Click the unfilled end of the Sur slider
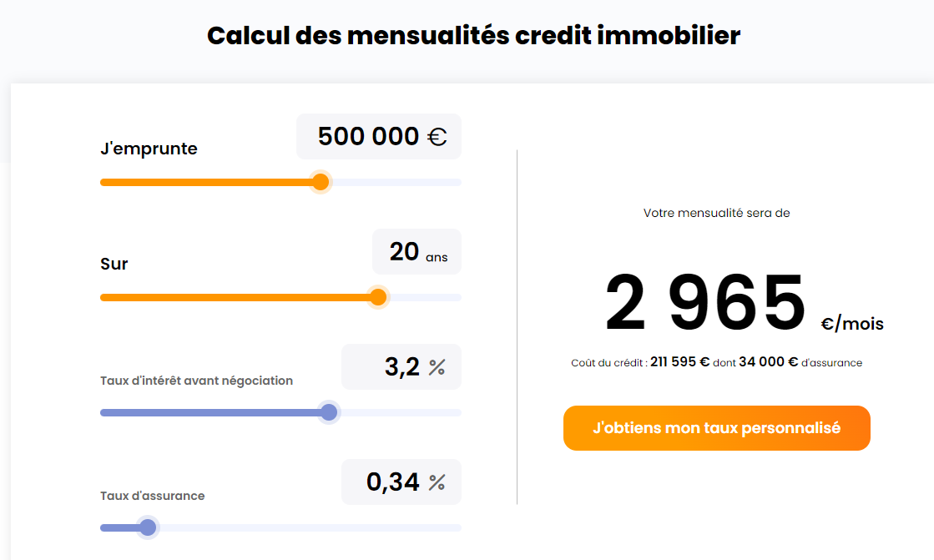 click(426, 298)
